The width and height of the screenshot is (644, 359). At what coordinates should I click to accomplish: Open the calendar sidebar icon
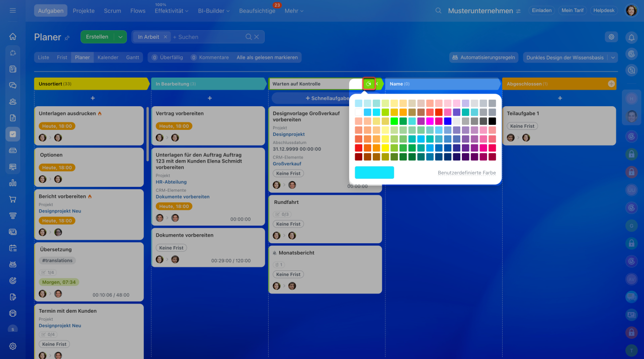13,248
